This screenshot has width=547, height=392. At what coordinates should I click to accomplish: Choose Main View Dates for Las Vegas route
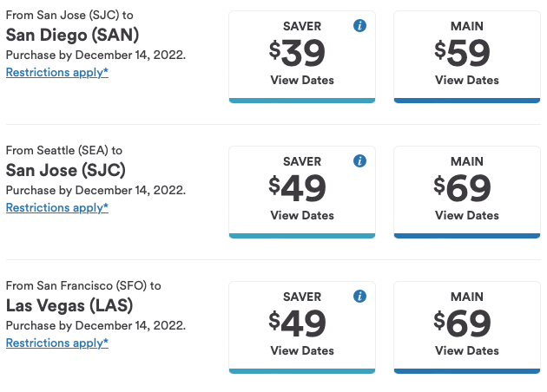point(467,350)
